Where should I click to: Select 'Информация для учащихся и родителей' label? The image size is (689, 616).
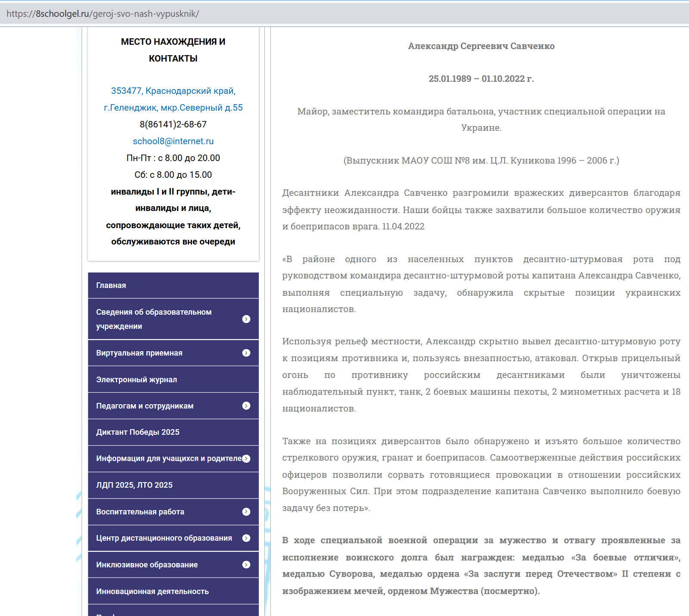tap(170, 459)
